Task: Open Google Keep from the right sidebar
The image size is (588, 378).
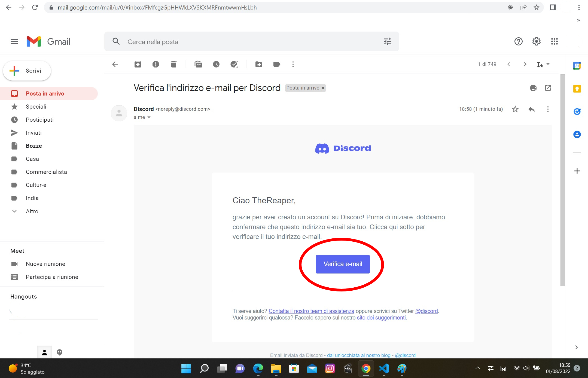Action: tap(577, 88)
